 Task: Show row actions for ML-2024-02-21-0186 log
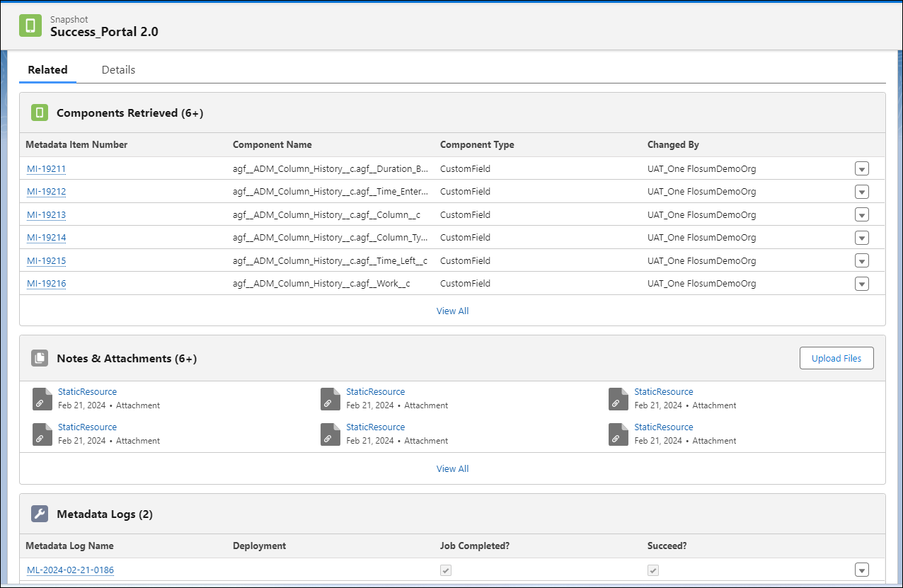tap(861, 570)
